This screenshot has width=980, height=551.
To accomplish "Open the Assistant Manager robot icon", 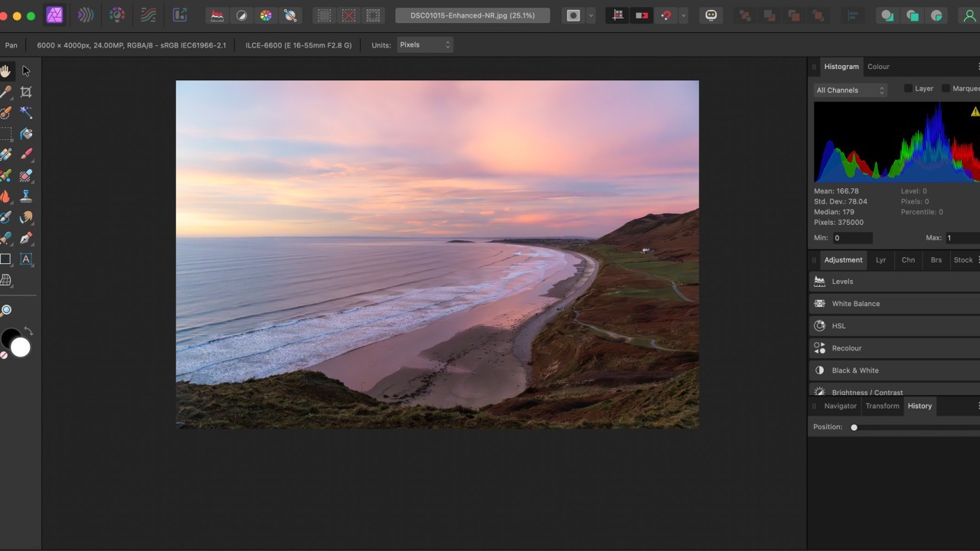I will tap(711, 15).
